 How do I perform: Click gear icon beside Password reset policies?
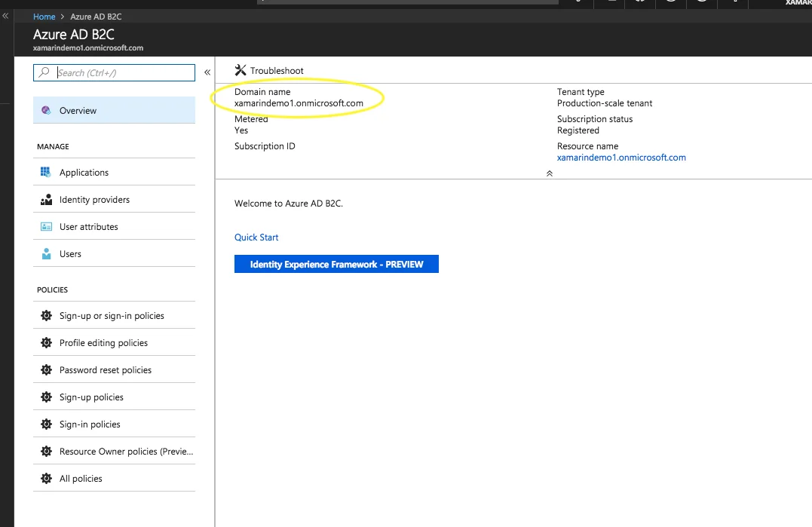(x=46, y=369)
